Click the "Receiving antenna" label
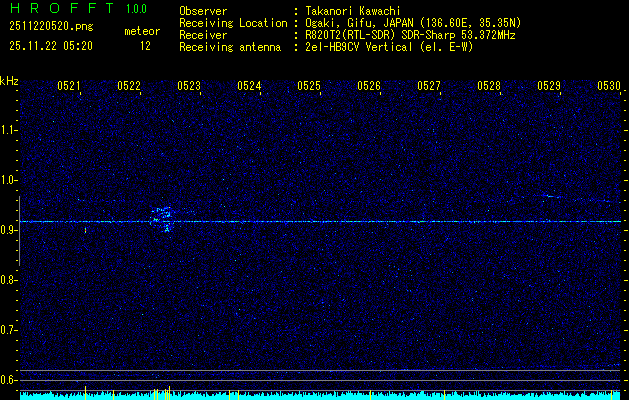 230,47
